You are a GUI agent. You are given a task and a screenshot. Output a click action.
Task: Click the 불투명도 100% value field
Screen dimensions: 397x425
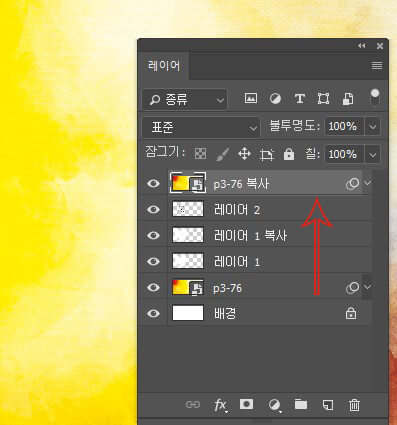pos(344,126)
